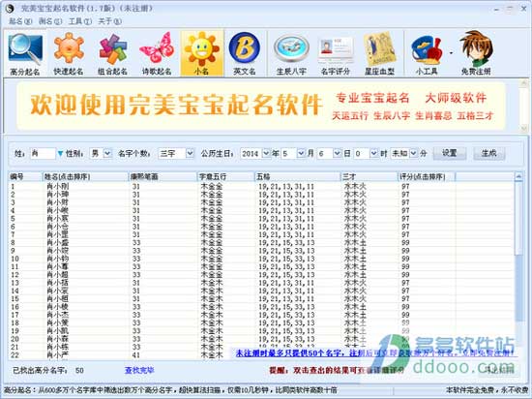Open the birth year dropdown showing 2014
Image resolution: width=532 pixels, height=399 pixels.
click(x=266, y=153)
